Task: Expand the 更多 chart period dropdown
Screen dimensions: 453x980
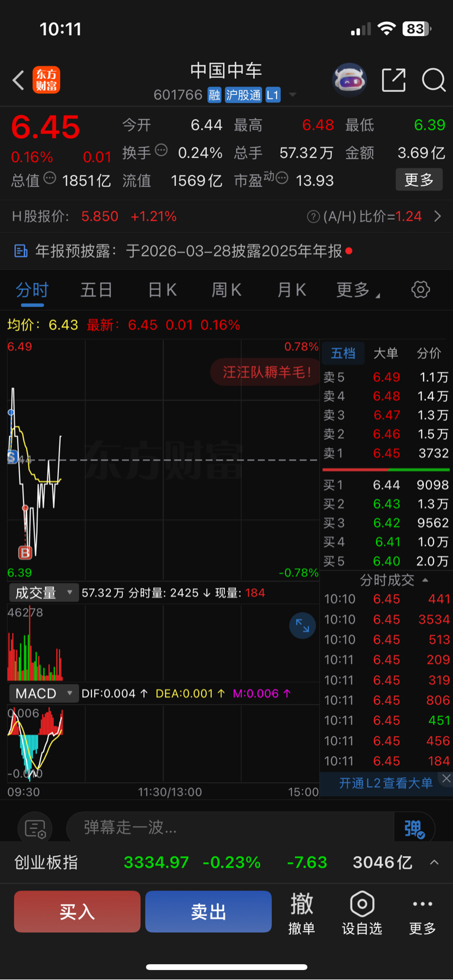Action: pos(358,290)
